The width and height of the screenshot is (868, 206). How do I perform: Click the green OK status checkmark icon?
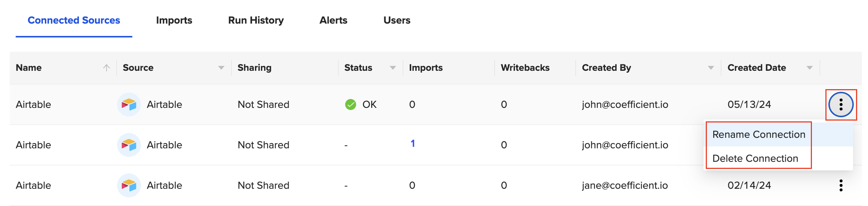click(350, 104)
